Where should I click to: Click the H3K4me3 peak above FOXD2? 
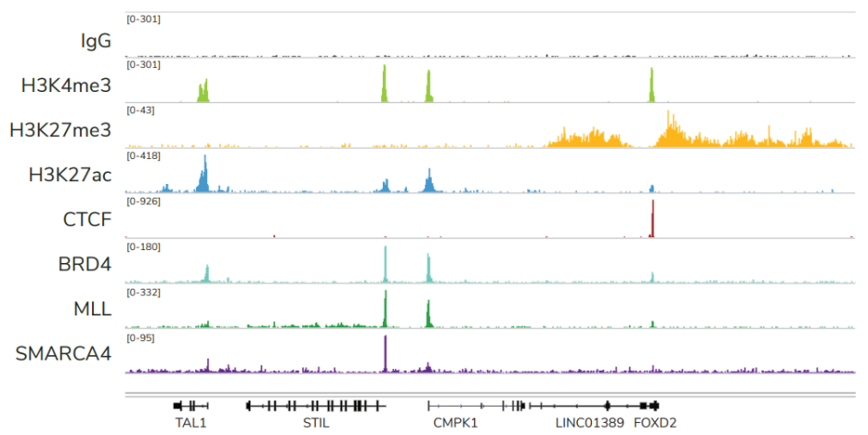click(x=652, y=86)
